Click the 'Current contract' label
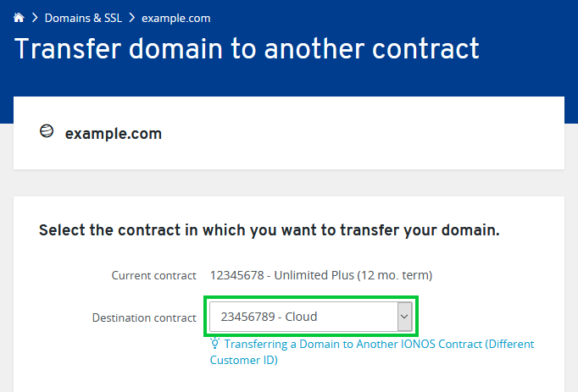 pyautogui.click(x=153, y=275)
